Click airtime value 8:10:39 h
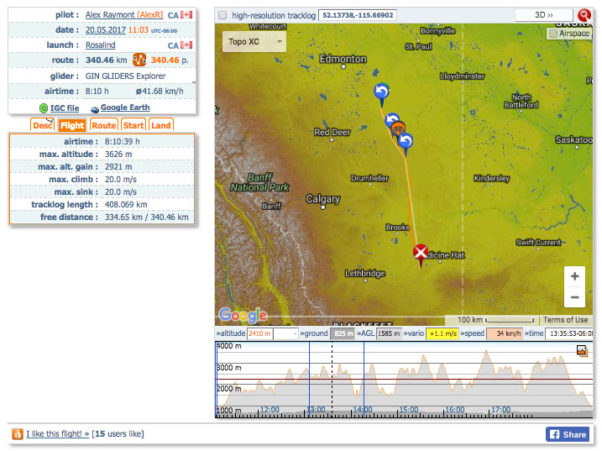The image size is (602, 451). 122,142
